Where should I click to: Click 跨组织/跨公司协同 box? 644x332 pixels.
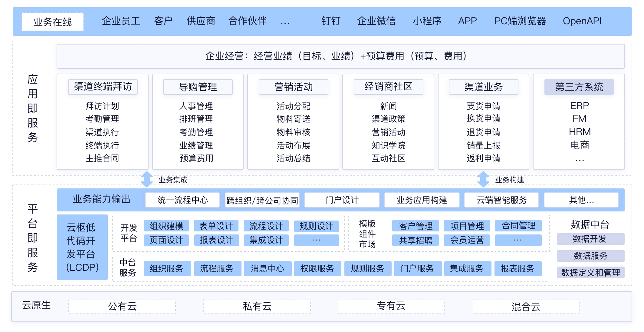coord(262,200)
